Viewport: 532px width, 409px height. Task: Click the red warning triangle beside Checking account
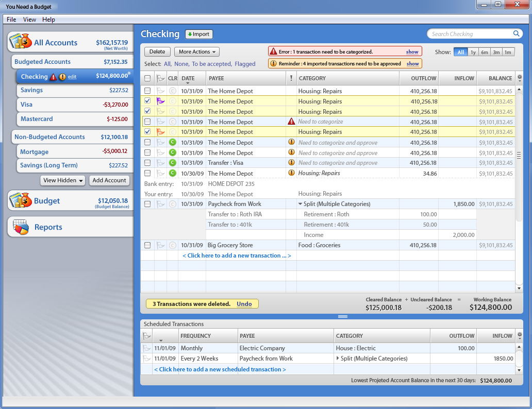53,77
